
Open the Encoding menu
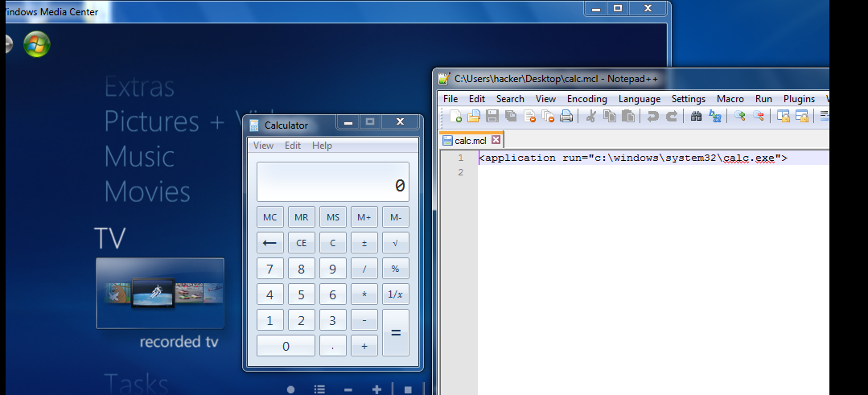point(586,99)
